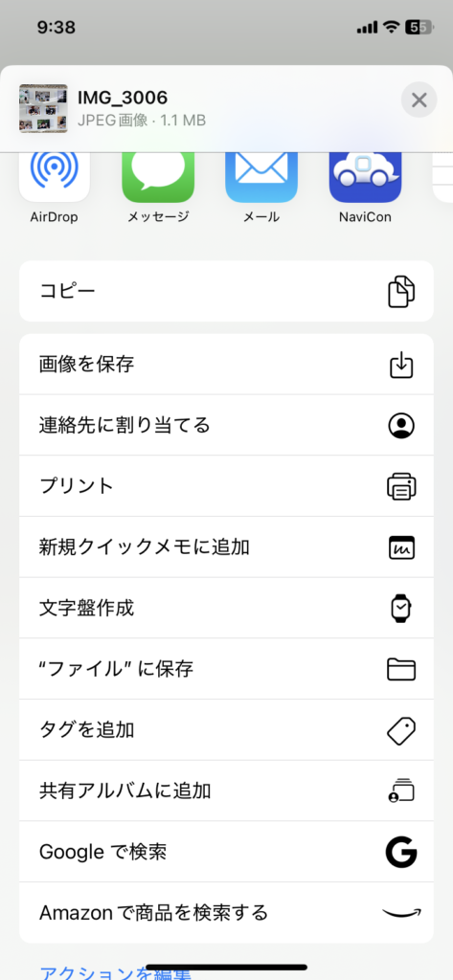Choose Amazonで商品を検索する action
The image size is (453, 980).
tap(226, 913)
